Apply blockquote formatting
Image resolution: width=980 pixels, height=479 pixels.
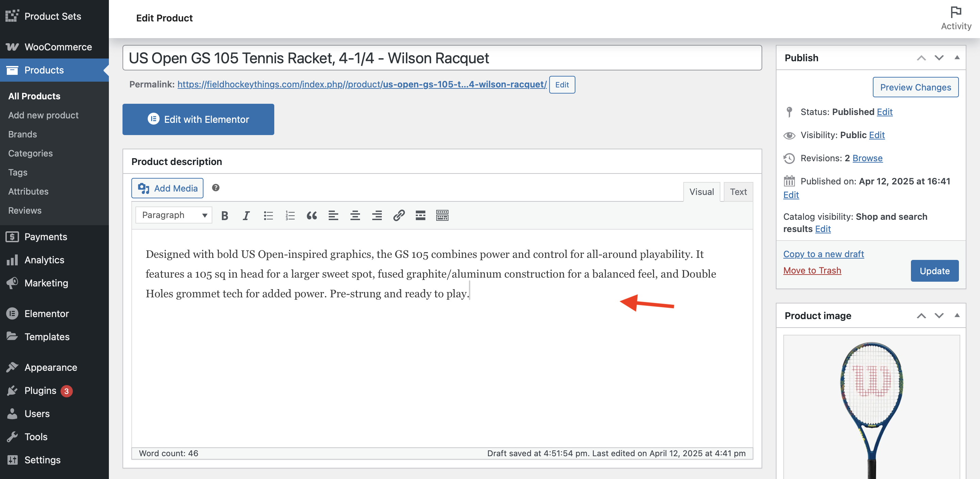pyautogui.click(x=312, y=216)
